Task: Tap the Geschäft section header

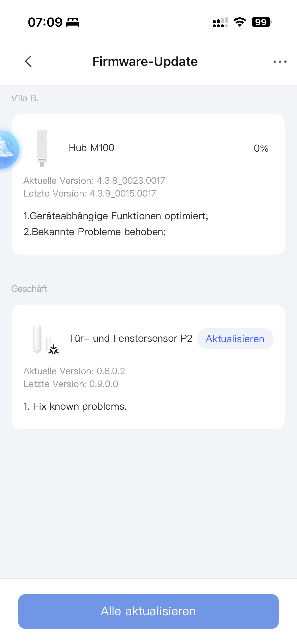Action: pos(29,289)
